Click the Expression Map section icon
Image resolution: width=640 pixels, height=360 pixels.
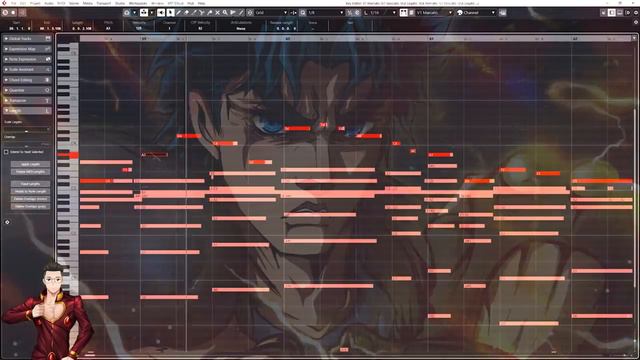click(48, 49)
